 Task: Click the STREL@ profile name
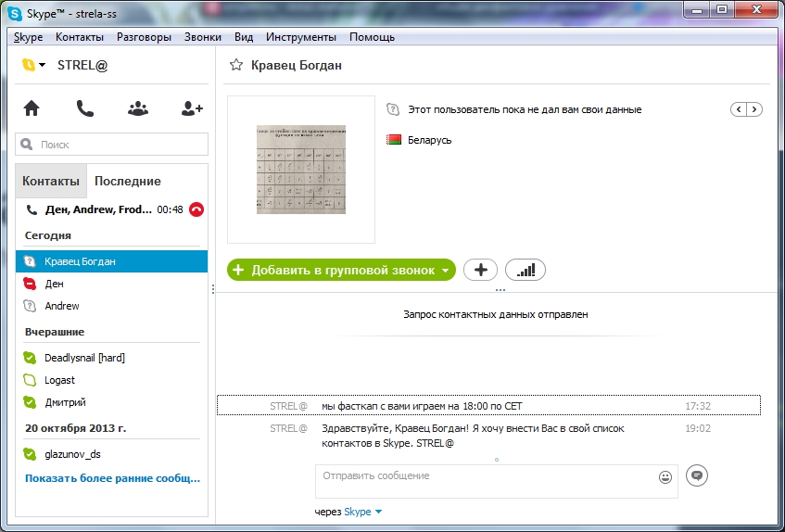tap(82, 65)
